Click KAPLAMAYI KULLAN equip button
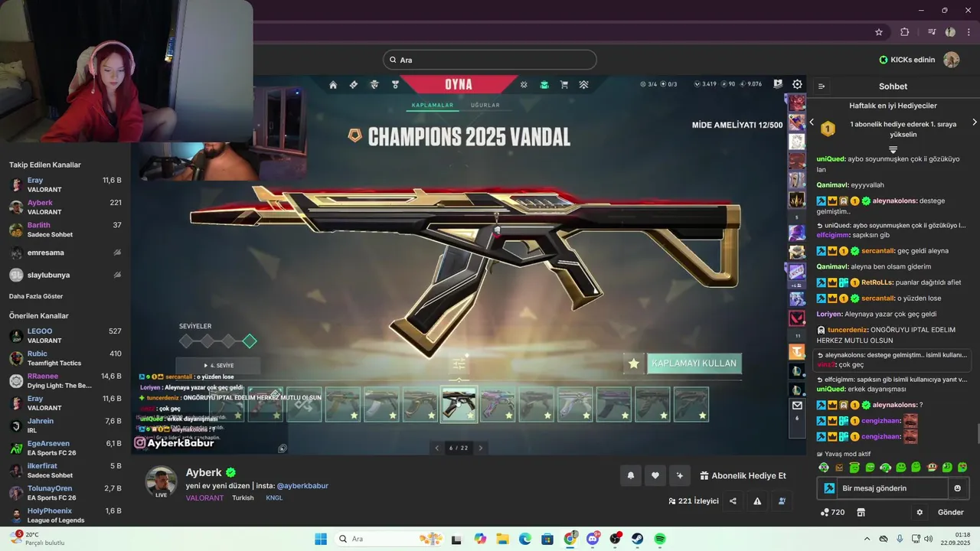Viewport: 980px width, 551px height. [694, 364]
